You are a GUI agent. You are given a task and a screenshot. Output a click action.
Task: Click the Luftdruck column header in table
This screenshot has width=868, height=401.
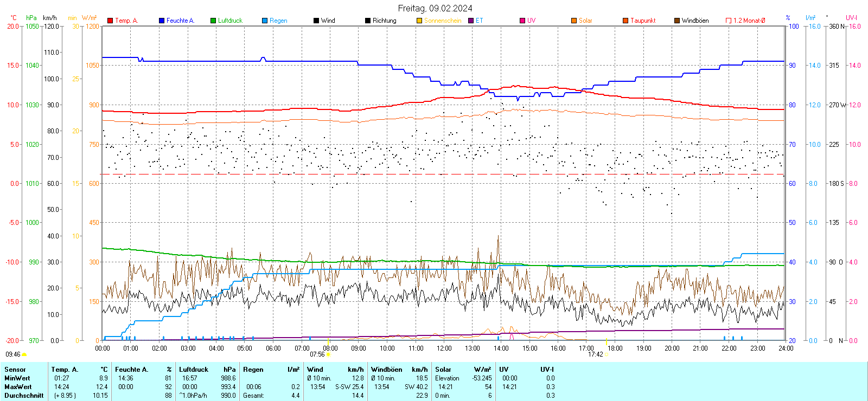coord(194,370)
